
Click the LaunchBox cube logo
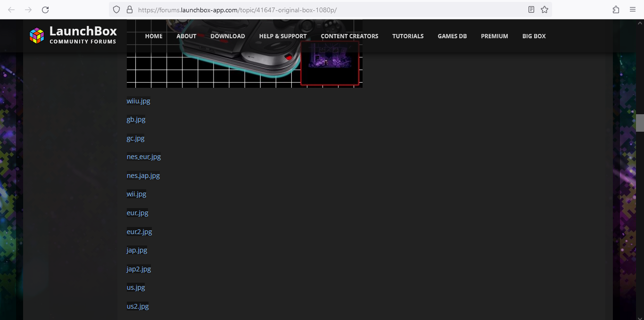(37, 36)
